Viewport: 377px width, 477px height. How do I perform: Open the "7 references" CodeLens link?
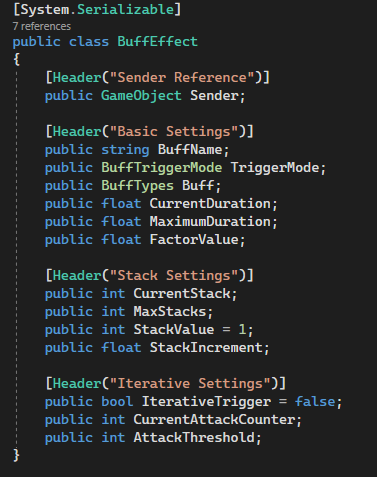pos(42,26)
